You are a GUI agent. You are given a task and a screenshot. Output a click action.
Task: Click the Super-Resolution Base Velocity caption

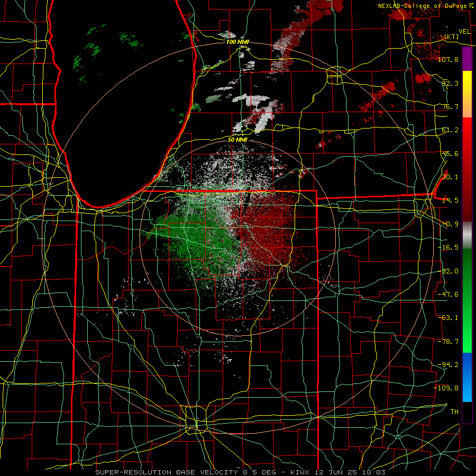point(241,472)
